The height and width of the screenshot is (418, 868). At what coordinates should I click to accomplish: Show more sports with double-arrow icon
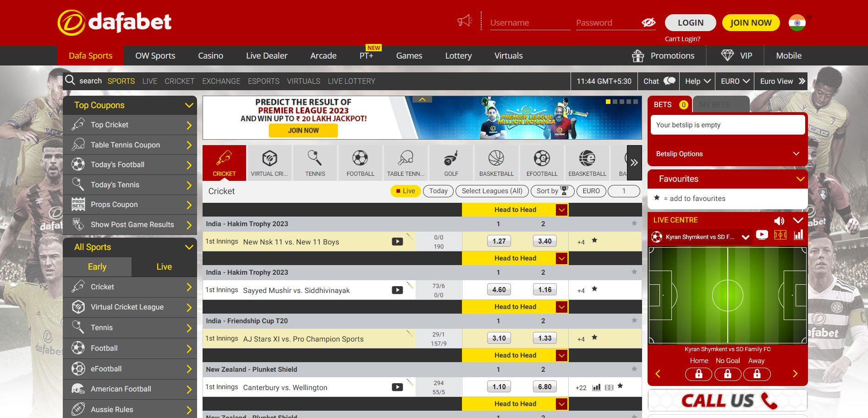(x=634, y=163)
